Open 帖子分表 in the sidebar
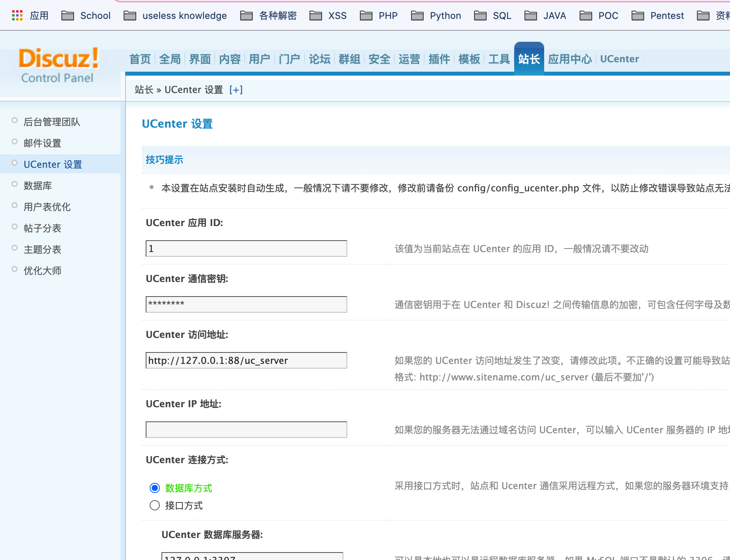Viewport: 730px width, 560px height. point(43,228)
